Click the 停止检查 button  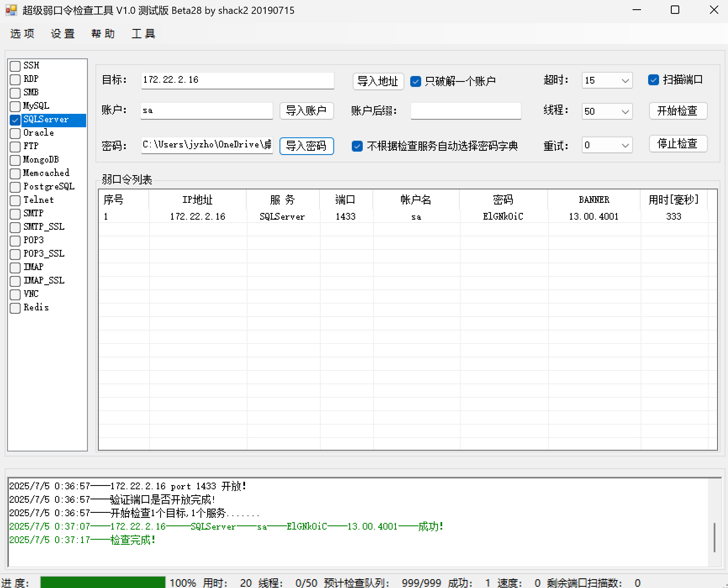pos(678,144)
